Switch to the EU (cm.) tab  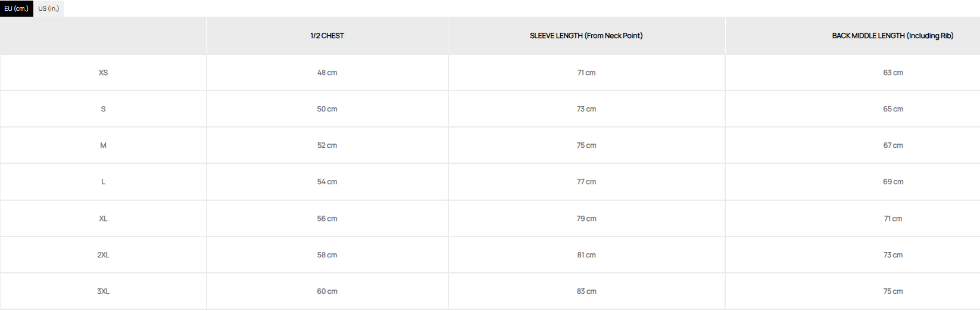pos(17,8)
